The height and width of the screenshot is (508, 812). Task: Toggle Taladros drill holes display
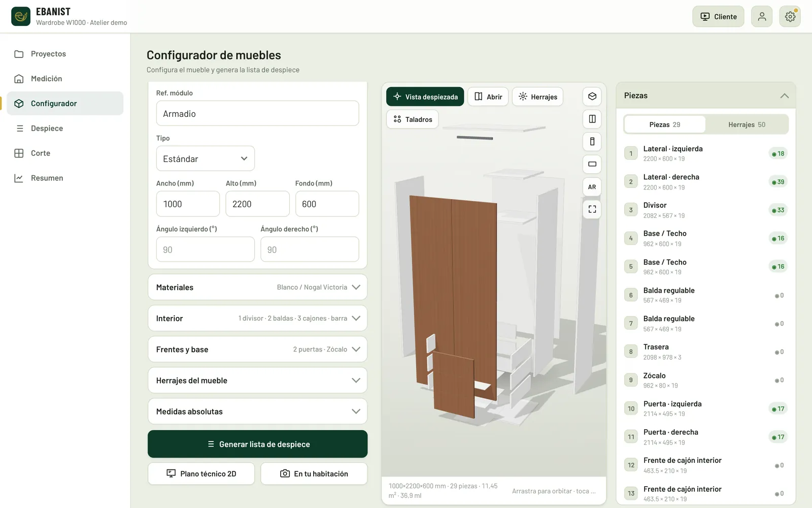point(413,119)
